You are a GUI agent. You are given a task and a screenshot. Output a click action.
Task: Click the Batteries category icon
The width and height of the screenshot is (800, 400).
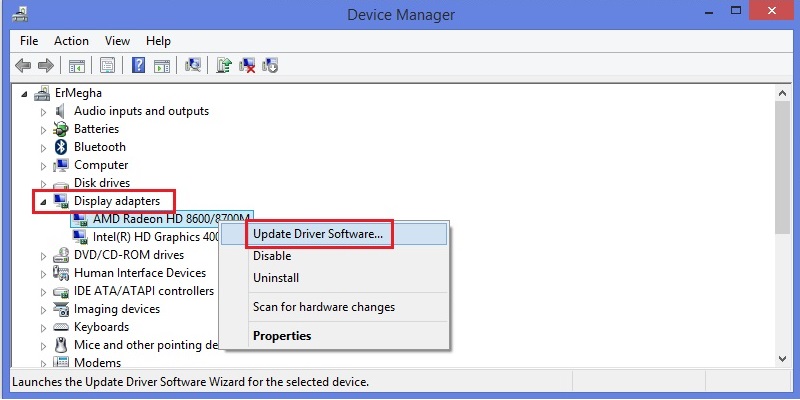[x=61, y=129]
